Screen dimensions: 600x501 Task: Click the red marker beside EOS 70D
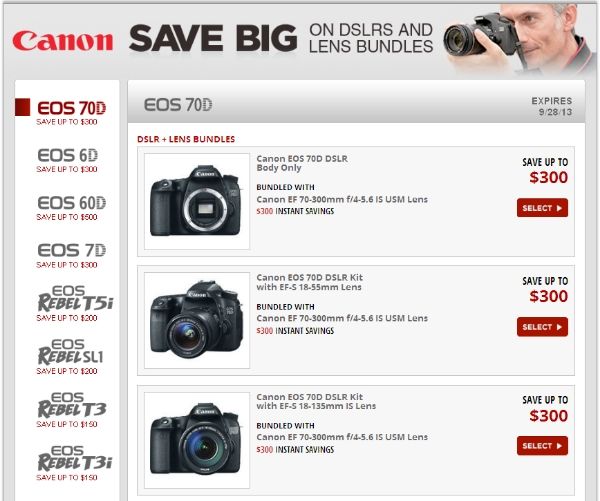tap(23, 107)
